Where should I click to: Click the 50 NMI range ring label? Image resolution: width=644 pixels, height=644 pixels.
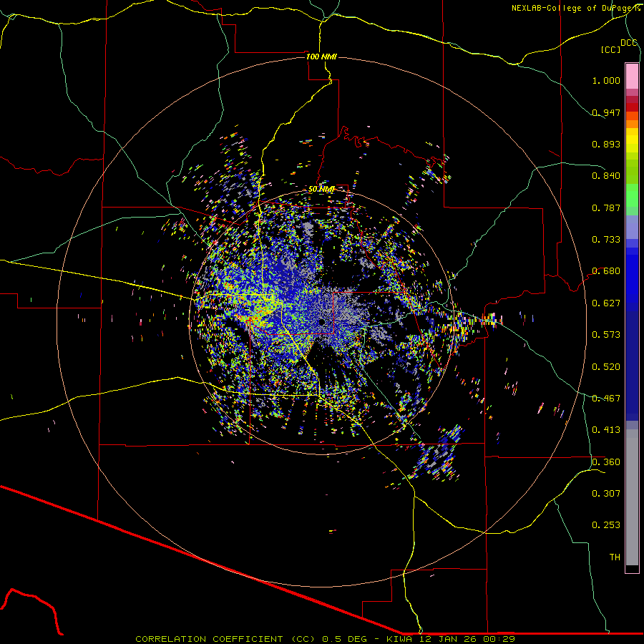click(322, 190)
